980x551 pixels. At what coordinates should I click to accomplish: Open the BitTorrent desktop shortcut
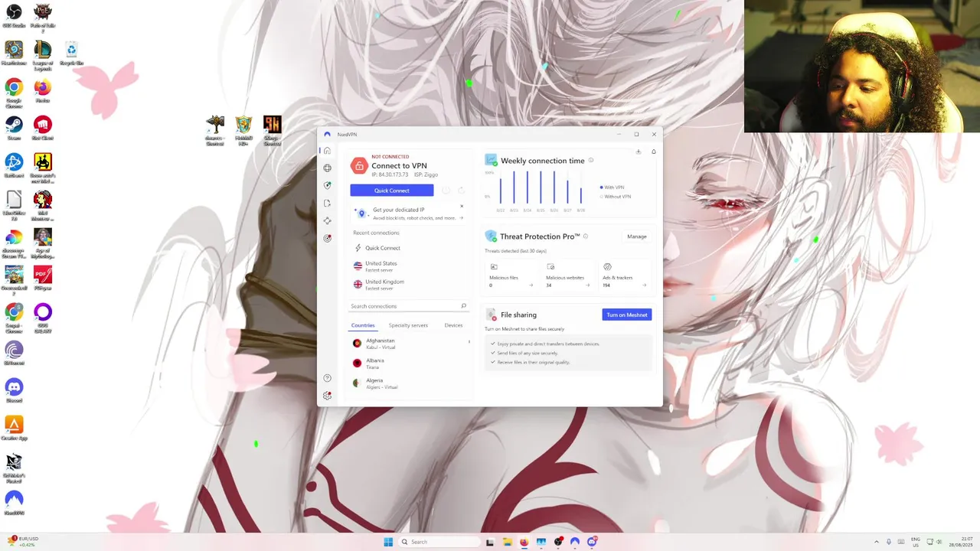coord(14,353)
